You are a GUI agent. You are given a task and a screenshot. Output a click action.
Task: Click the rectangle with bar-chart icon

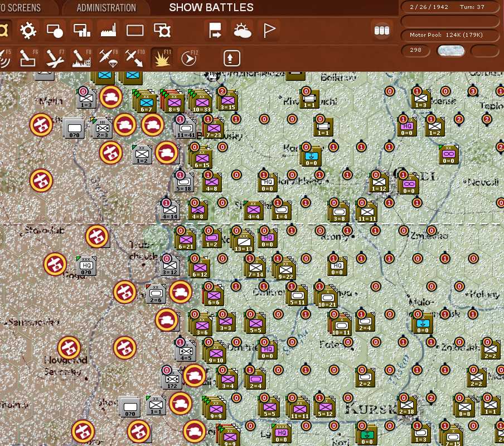pyautogui.click(x=81, y=31)
